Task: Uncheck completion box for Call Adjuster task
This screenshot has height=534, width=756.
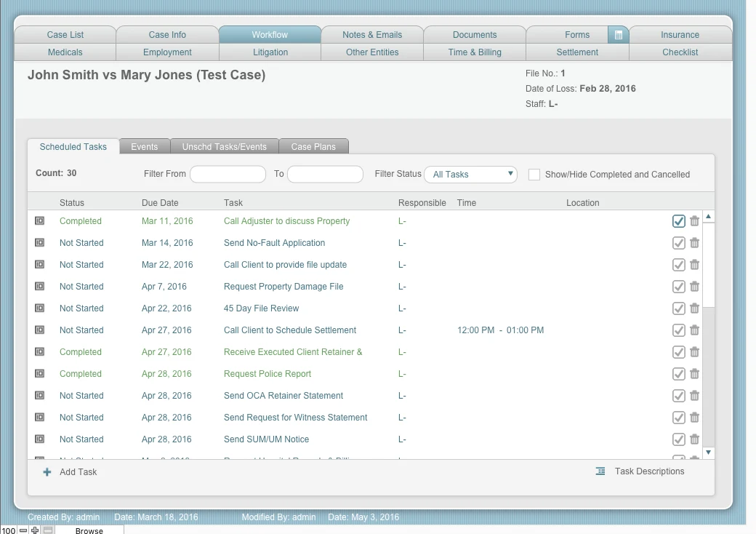Action: point(678,221)
